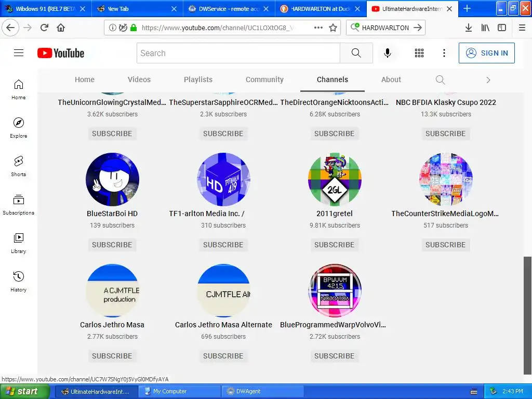
Task: Subscribe to 2011gretel
Action: pos(334,245)
